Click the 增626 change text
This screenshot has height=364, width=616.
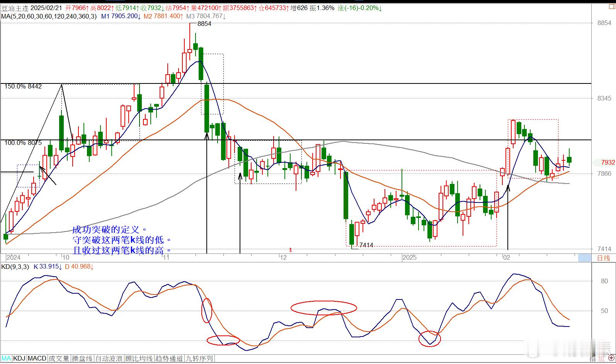[x=299, y=8]
